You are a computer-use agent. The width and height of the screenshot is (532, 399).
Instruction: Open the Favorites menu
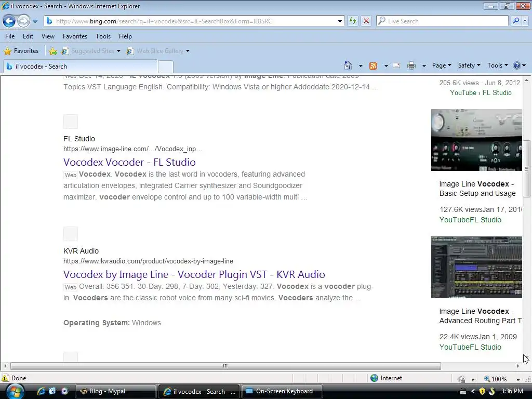75,36
